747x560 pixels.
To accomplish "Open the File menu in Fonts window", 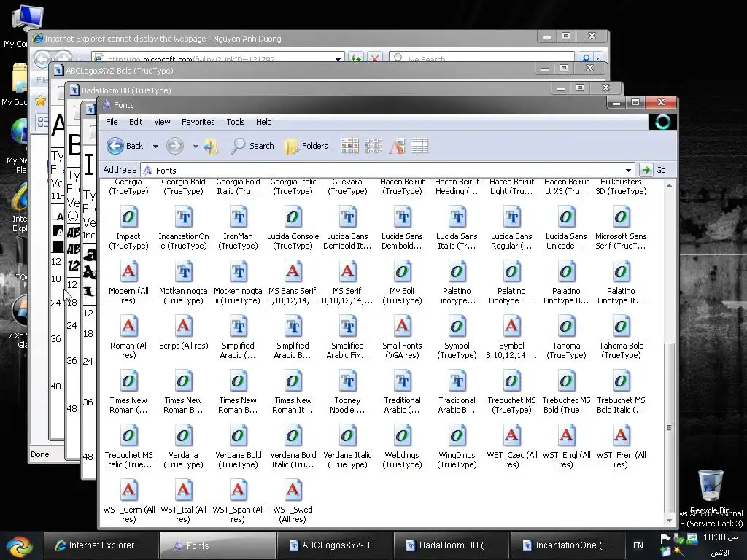I will click(x=112, y=122).
